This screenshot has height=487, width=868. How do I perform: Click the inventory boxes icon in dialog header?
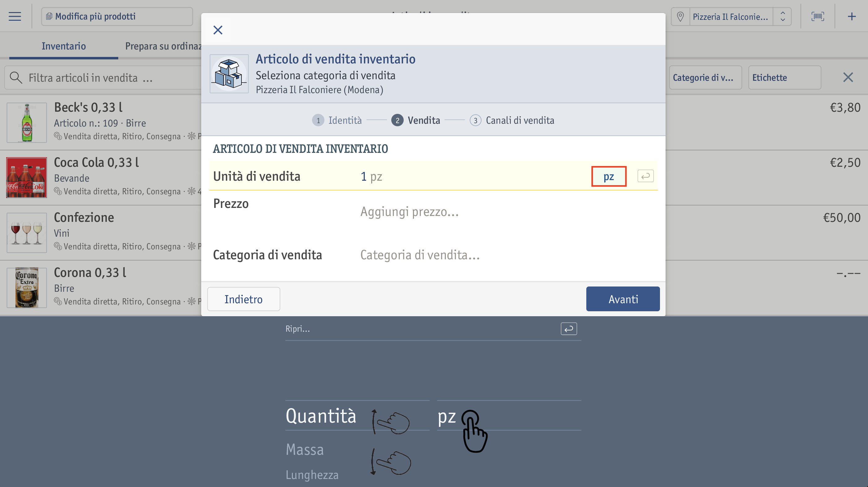point(229,74)
